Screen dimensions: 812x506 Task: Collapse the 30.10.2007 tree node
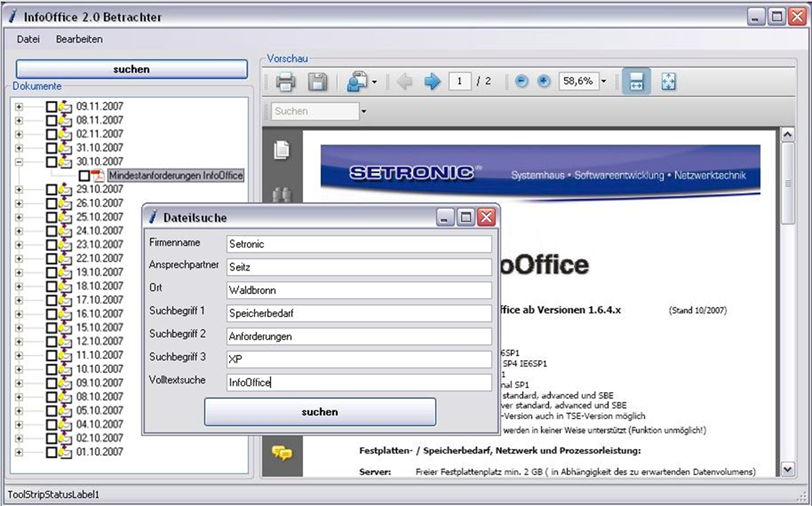click(x=19, y=162)
